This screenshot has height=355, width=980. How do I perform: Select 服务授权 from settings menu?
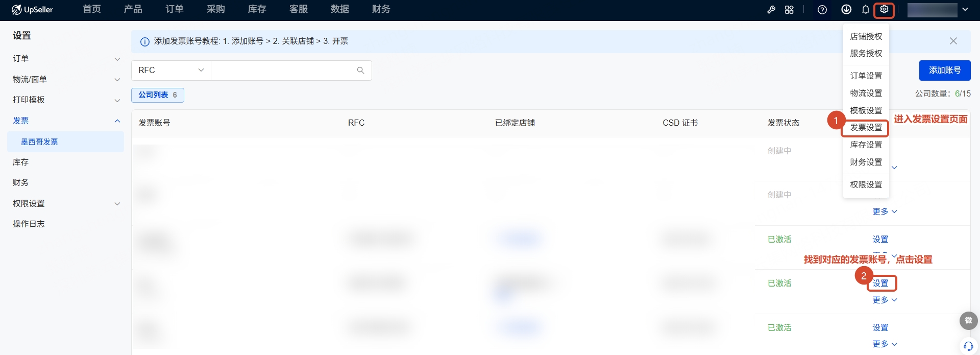[x=866, y=53]
